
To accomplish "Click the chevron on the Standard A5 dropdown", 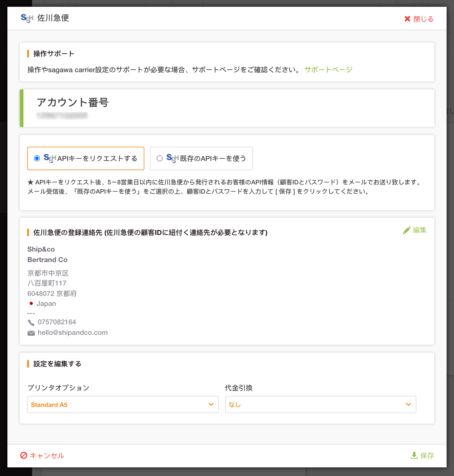I will click(211, 404).
